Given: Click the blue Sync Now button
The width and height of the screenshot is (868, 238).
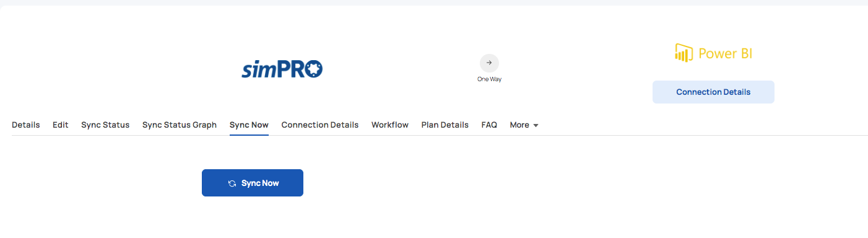Looking at the screenshot, I should click(x=253, y=183).
